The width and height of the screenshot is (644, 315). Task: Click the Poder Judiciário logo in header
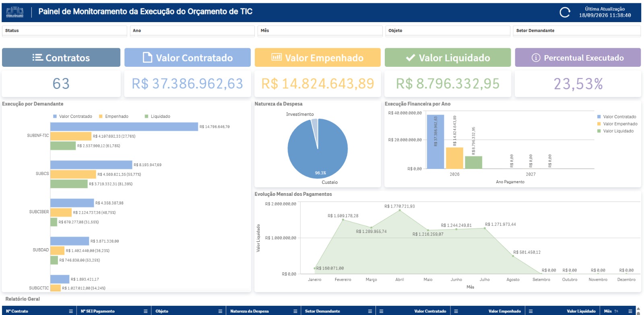(x=15, y=12)
